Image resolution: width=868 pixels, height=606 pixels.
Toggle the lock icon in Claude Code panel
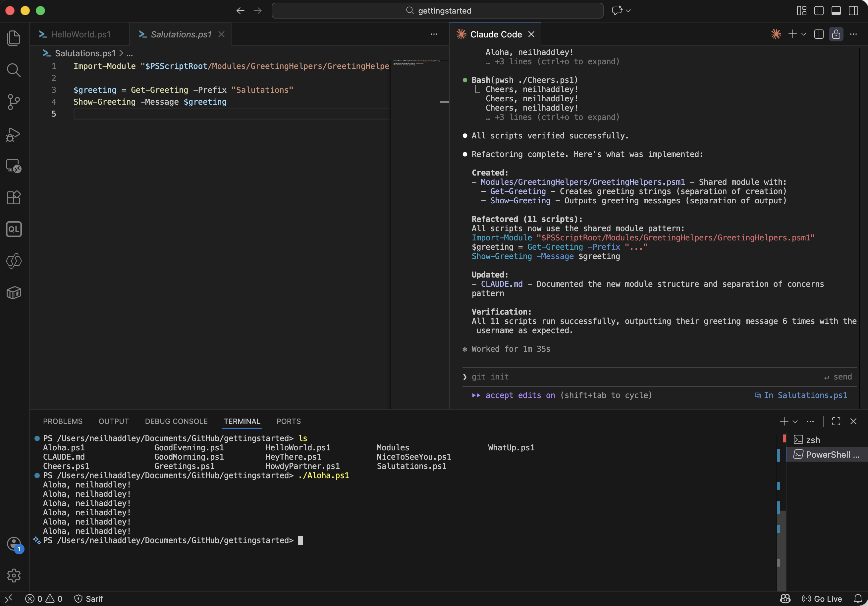(x=836, y=34)
